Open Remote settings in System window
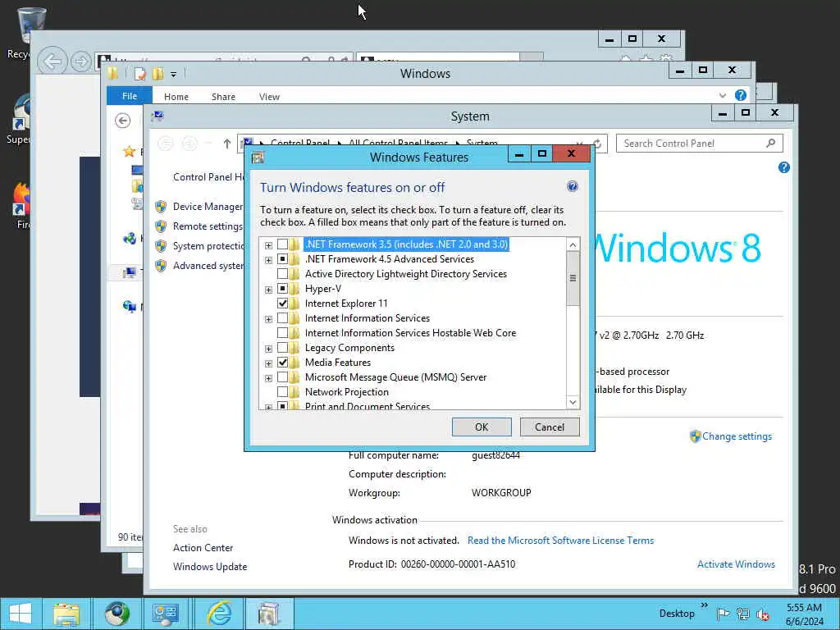 click(208, 226)
